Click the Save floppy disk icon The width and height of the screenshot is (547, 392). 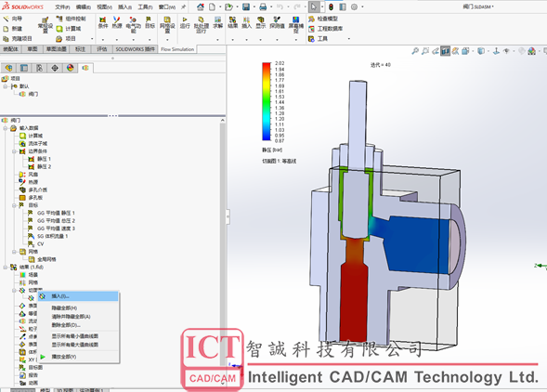tap(246, 7)
